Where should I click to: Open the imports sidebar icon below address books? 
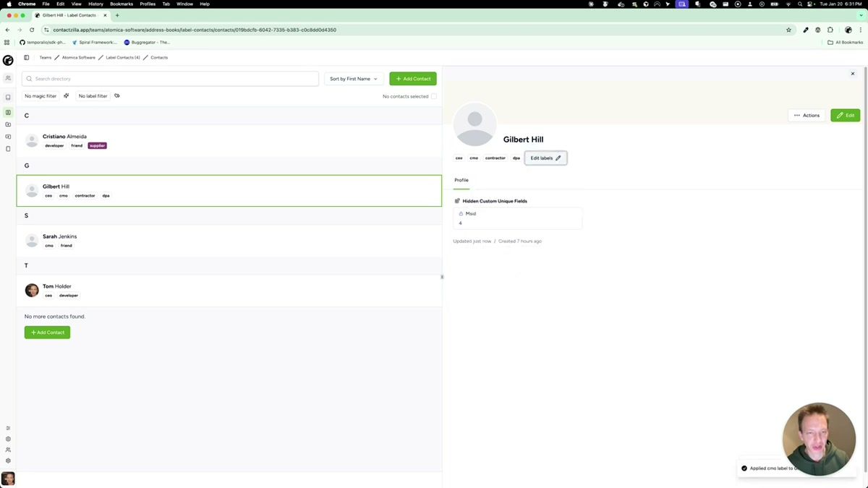click(8, 124)
